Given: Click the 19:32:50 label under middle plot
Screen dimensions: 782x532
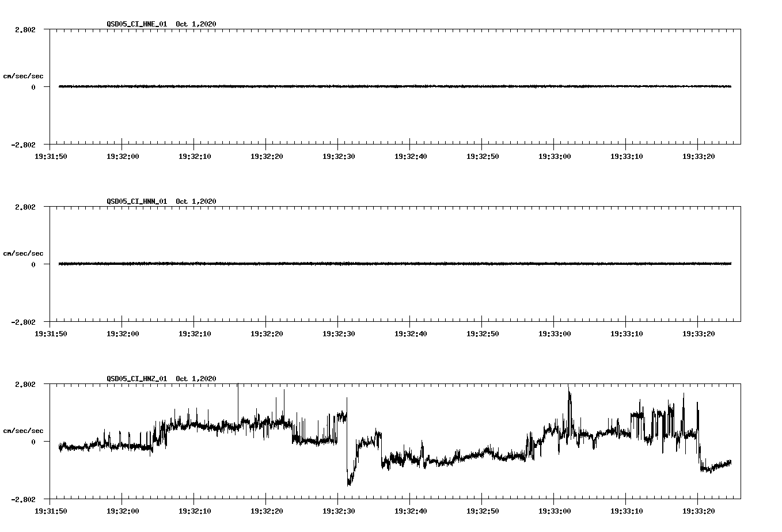Looking at the screenshot, I should coord(483,332).
